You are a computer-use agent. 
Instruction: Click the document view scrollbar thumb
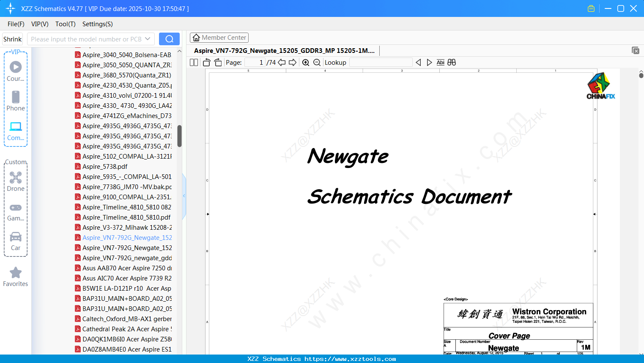click(x=641, y=75)
